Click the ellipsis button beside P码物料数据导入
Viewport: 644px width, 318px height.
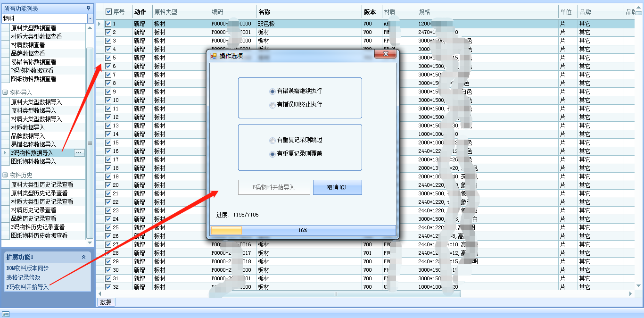pyautogui.click(x=79, y=152)
